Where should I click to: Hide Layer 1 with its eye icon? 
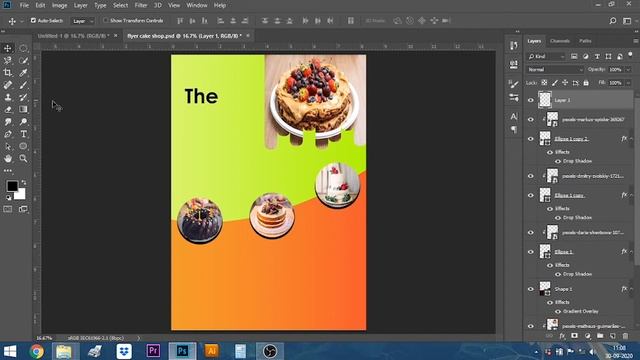tap(531, 100)
